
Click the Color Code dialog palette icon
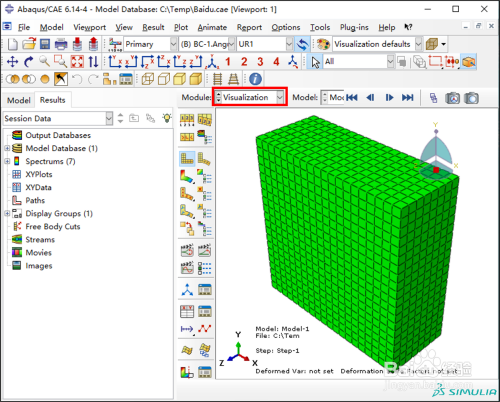(x=323, y=44)
